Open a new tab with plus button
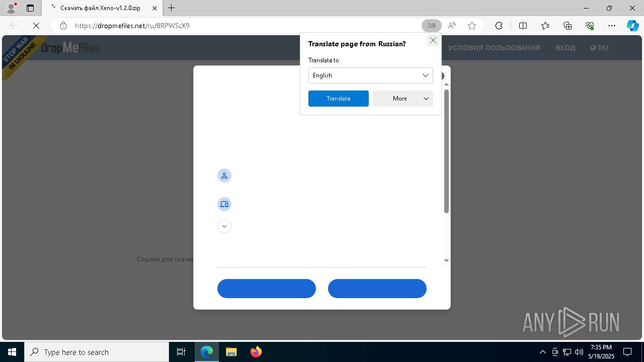 (172, 8)
